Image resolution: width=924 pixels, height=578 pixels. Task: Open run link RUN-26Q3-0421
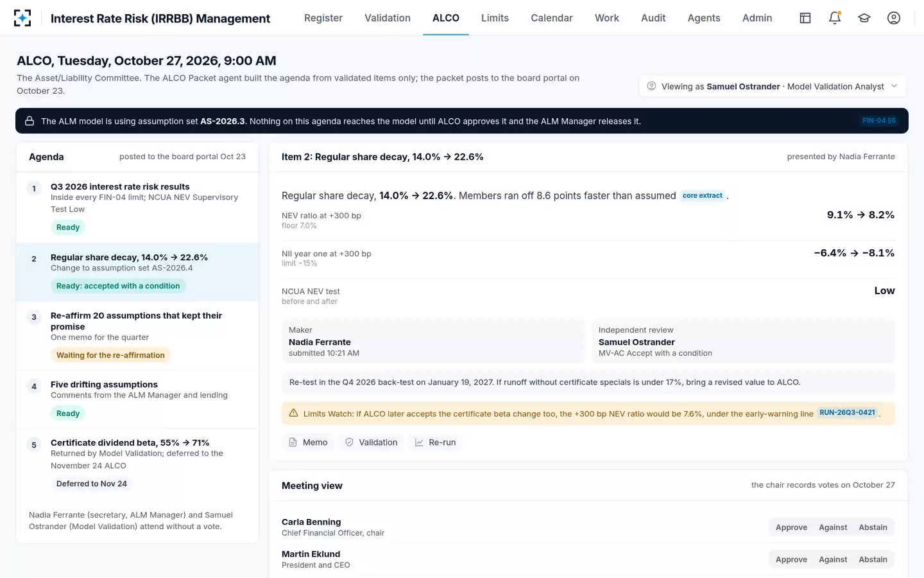click(x=847, y=413)
